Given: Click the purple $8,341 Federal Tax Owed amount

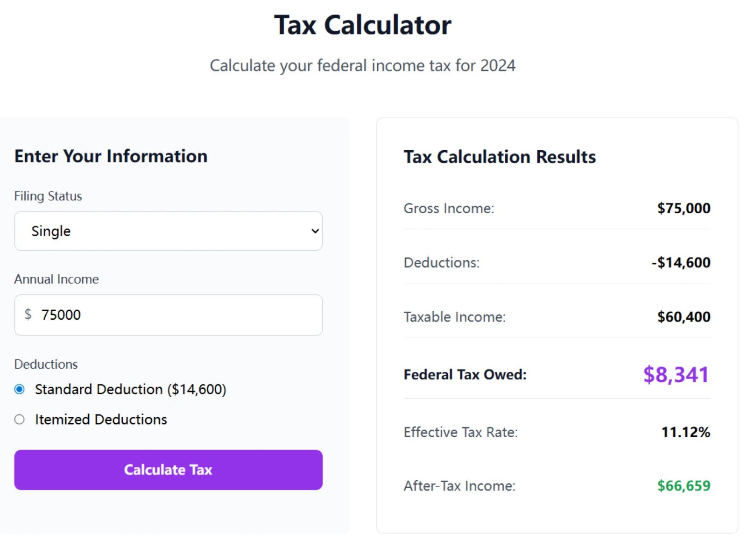Looking at the screenshot, I should [x=676, y=374].
